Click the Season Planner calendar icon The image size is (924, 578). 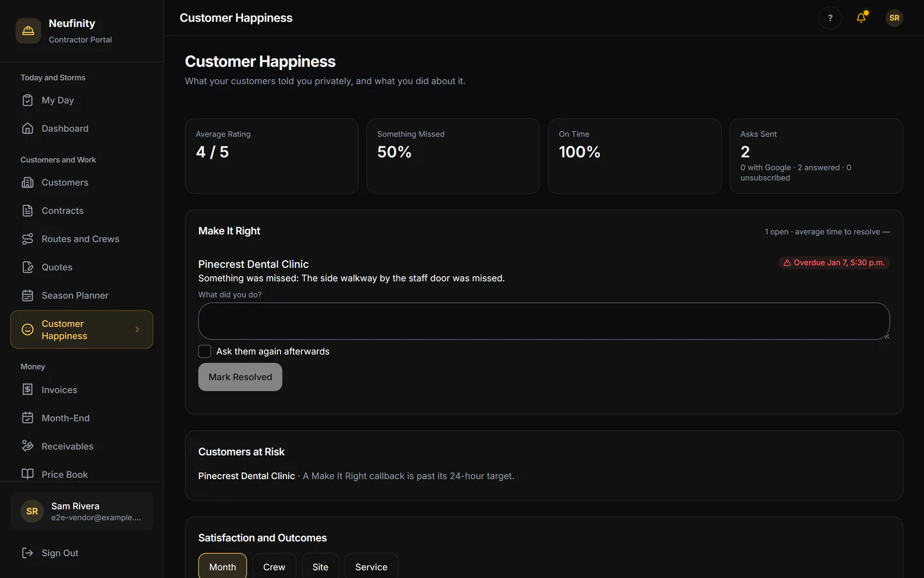tap(28, 295)
